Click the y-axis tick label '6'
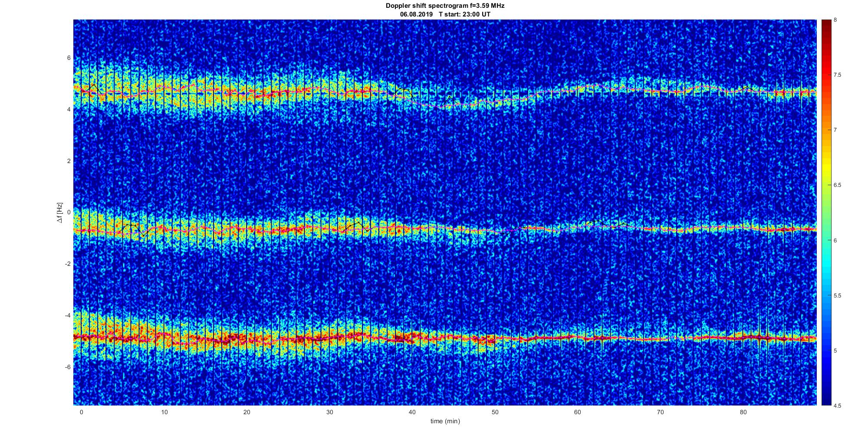The image size is (868, 435). coord(69,58)
